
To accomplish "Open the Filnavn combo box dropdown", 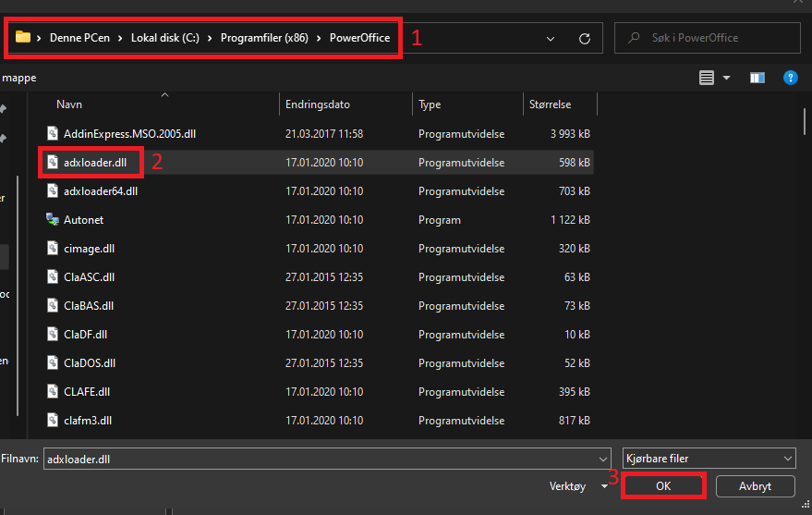I will (603, 459).
